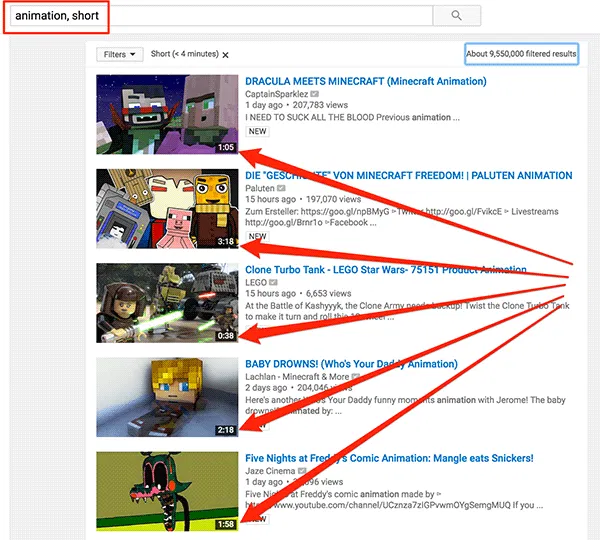
Task: Select 'I NEED TO SUCK ALL THE BLOOD' description
Action: (x=352, y=117)
